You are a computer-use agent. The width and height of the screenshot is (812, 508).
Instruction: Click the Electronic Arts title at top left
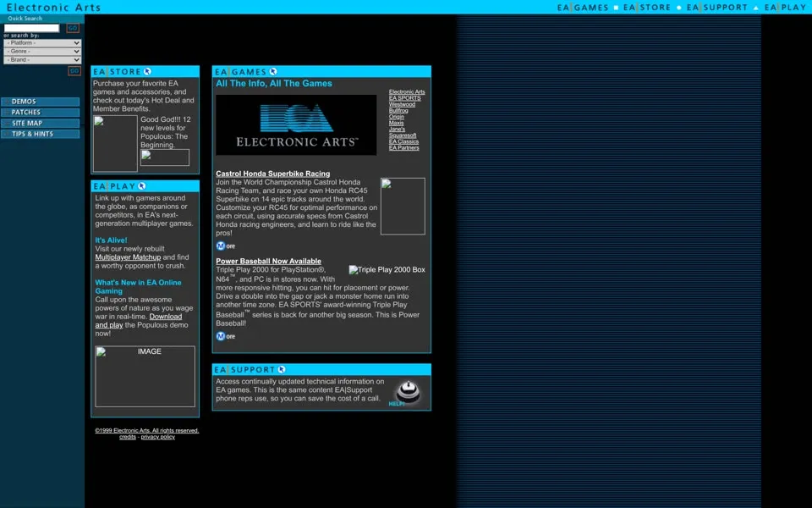point(54,8)
